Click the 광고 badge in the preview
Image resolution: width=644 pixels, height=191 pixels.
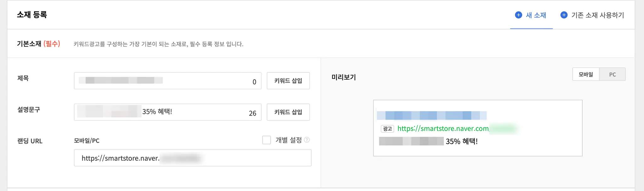coord(387,128)
